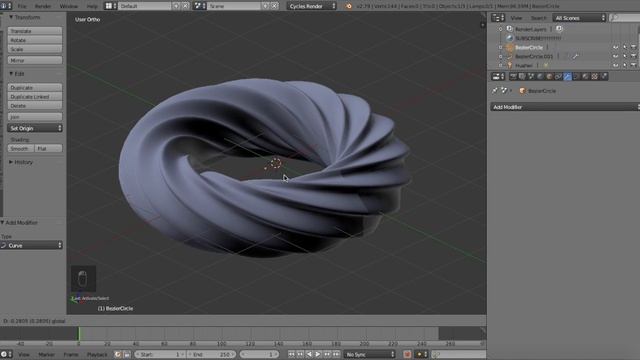Open the Outliner editor type selector
This screenshot has height=360, width=640.
498,18
